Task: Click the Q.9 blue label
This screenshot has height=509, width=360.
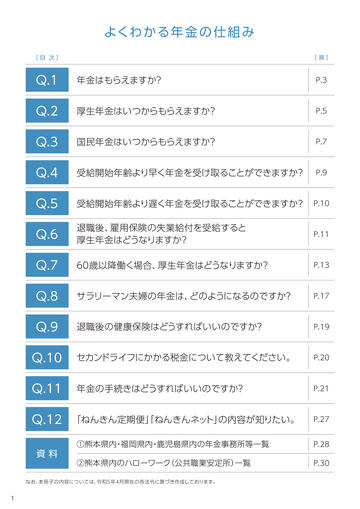Action: (47, 326)
